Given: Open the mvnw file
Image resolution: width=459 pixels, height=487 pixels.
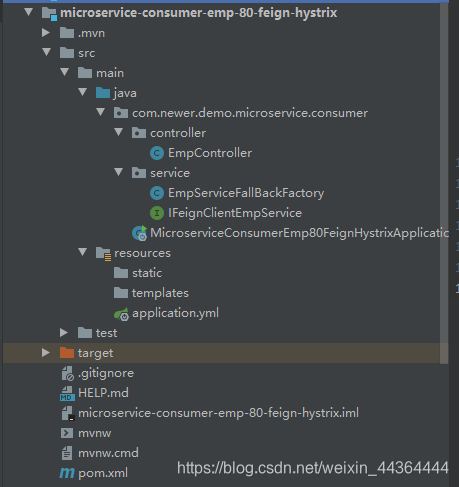Looking at the screenshot, I should click(x=95, y=433).
